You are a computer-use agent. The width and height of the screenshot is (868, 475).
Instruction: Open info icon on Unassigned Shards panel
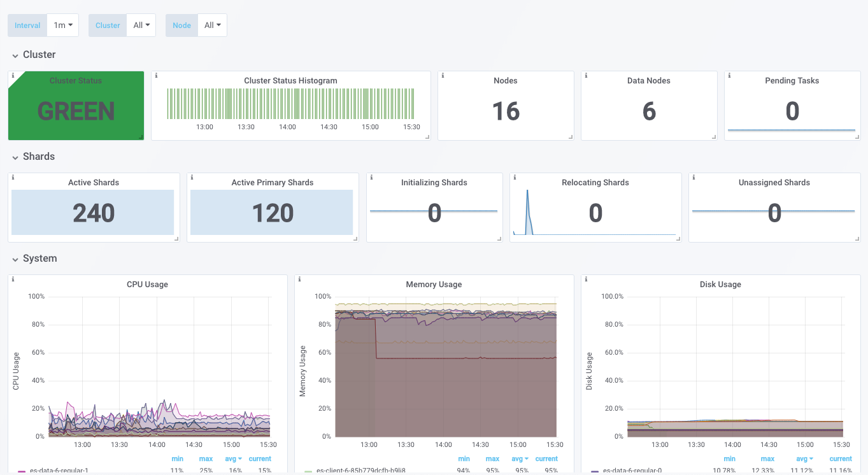694,177
